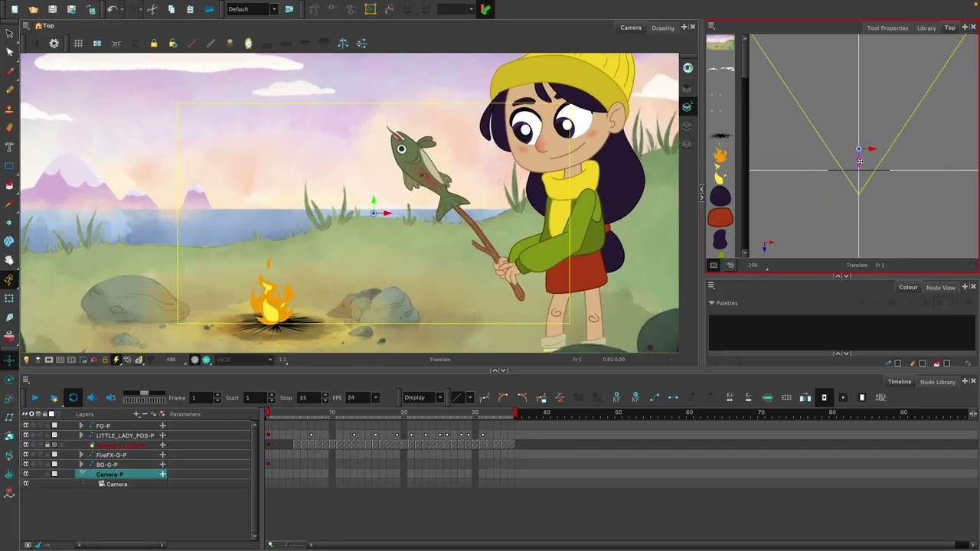Click the Parameters plus on Camera-P layer
The image size is (980, 551).
(162, 474)
